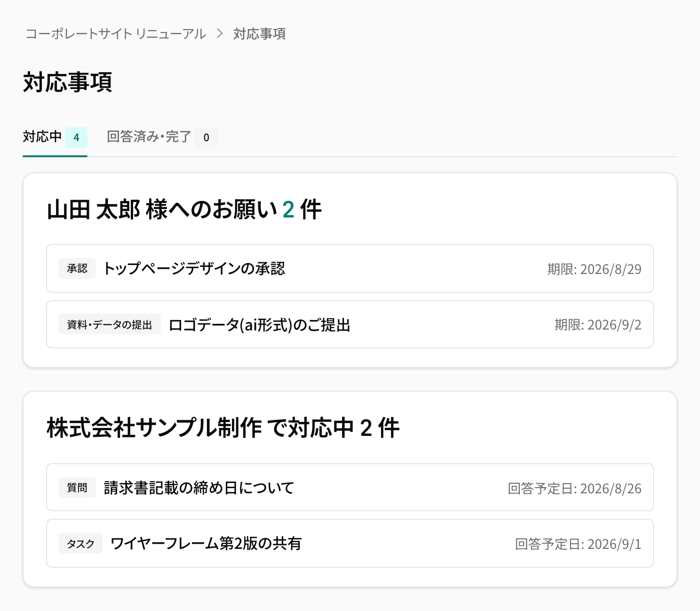Open ロゴデータ(ai形式)のご提出 item
The image size is (700, 611).
tap(350, 324)
